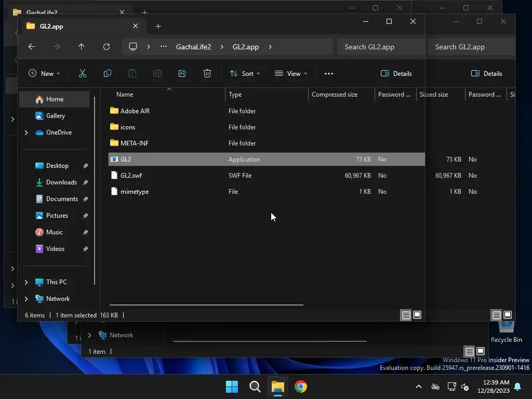Switch to large thumbnails view in front window

coord(417,315)
